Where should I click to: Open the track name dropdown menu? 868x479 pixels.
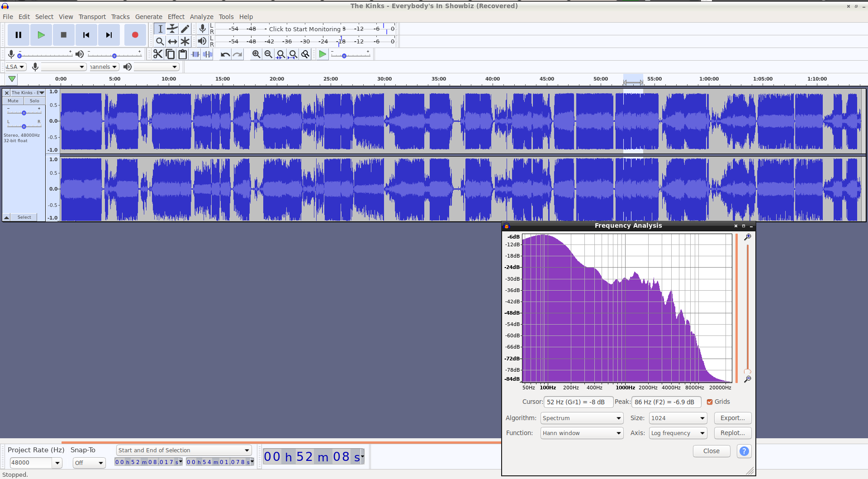click(28, 93)
